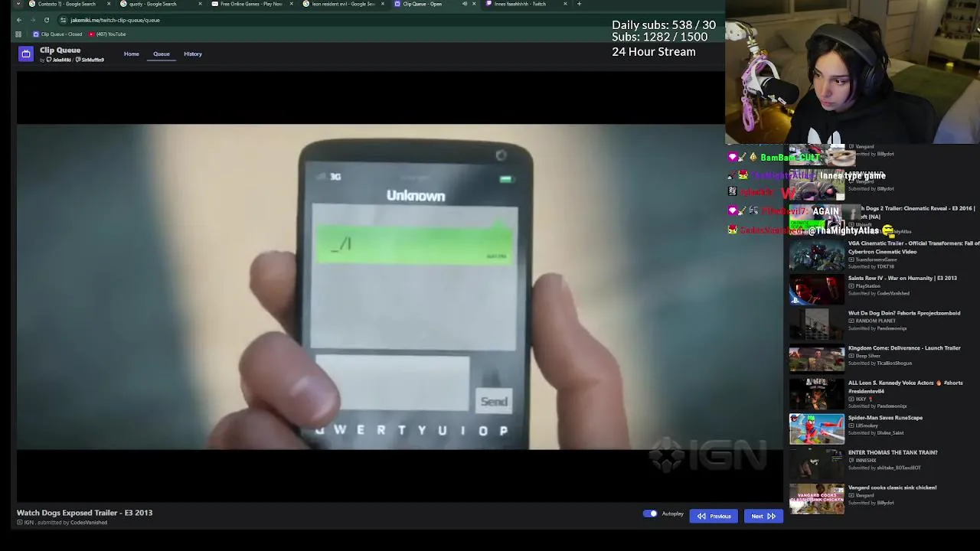Viewport: 980px width, 551px height.
Task: Click the "RANDOM PLANET" channel name
Action: point(876,321)
